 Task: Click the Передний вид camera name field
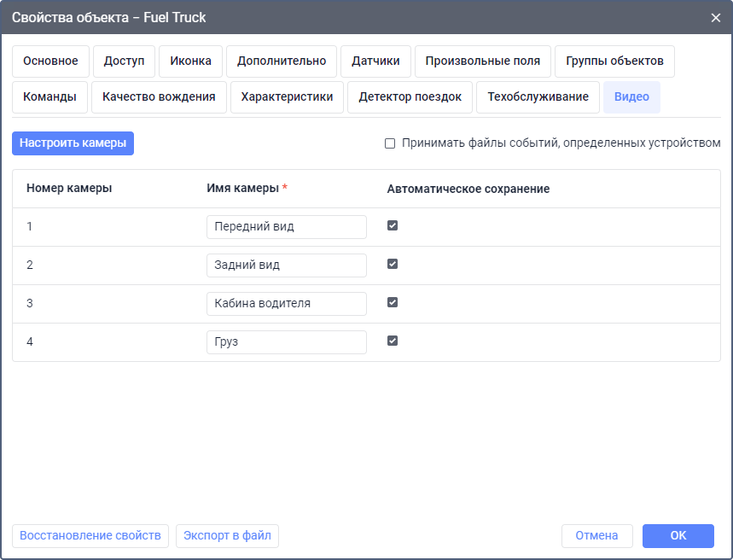pyautogui.click(x=286, y=227)
